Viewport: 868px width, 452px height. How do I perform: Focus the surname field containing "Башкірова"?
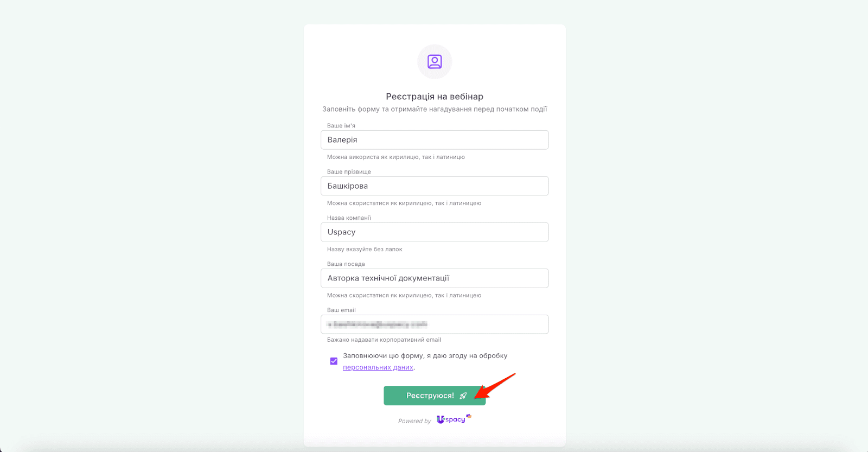coord(435,186)
